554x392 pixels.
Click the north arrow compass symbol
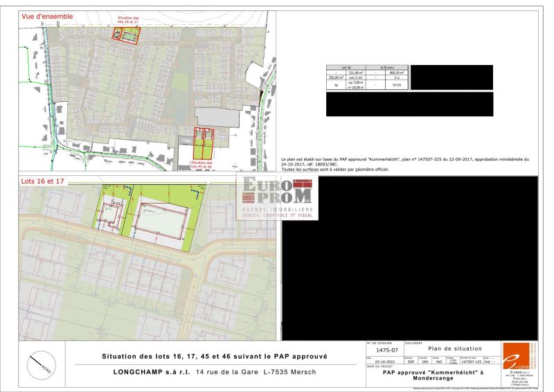(x=41, y=366)
